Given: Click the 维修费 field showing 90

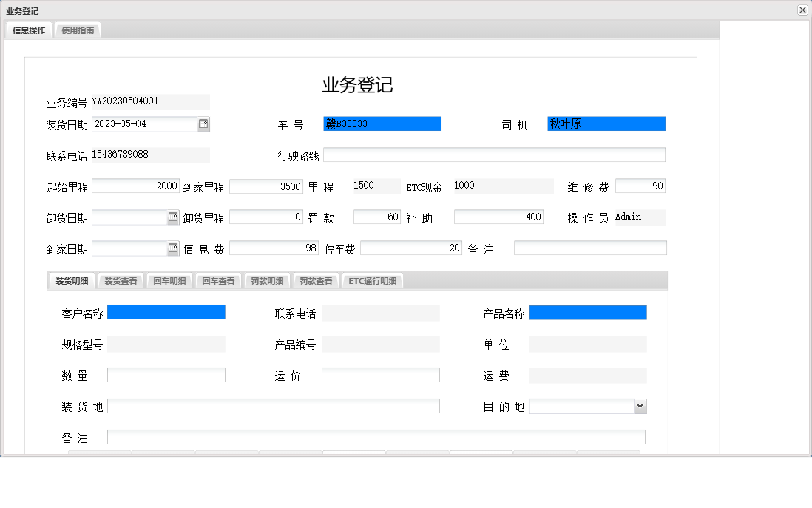Looking at the screenshot, I should coord(640,186).
